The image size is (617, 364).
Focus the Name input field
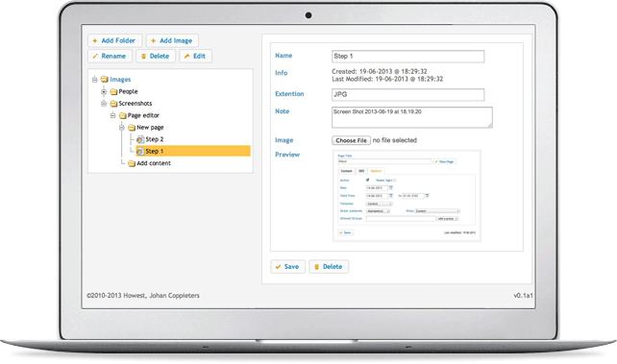408,57
